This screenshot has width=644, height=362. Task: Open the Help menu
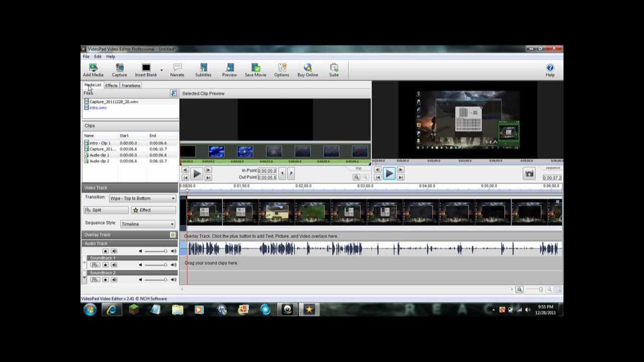tap(110, 57)
